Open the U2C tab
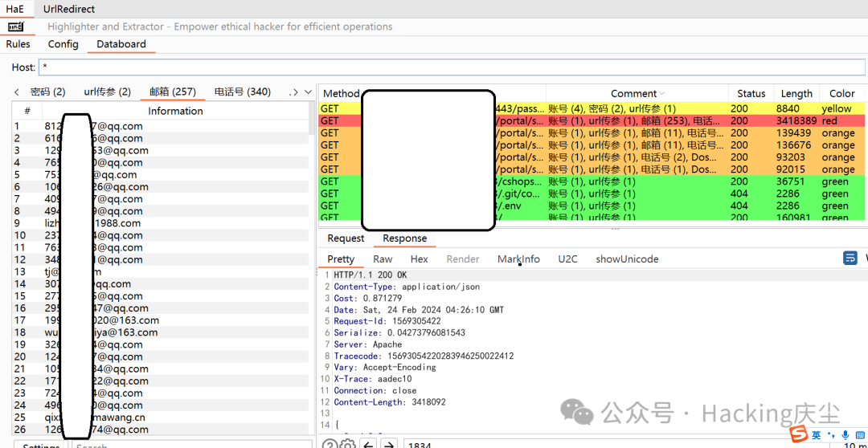Image resolution: width=868 pixels, height=448 pixels. (568, 259)
